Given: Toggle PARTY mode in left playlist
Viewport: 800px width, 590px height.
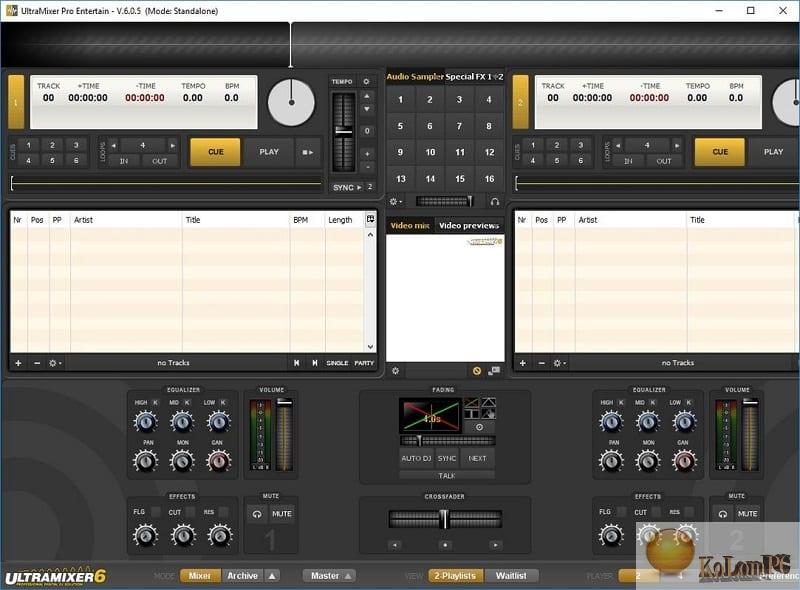Looking at the screenshot, I should 364,363.
